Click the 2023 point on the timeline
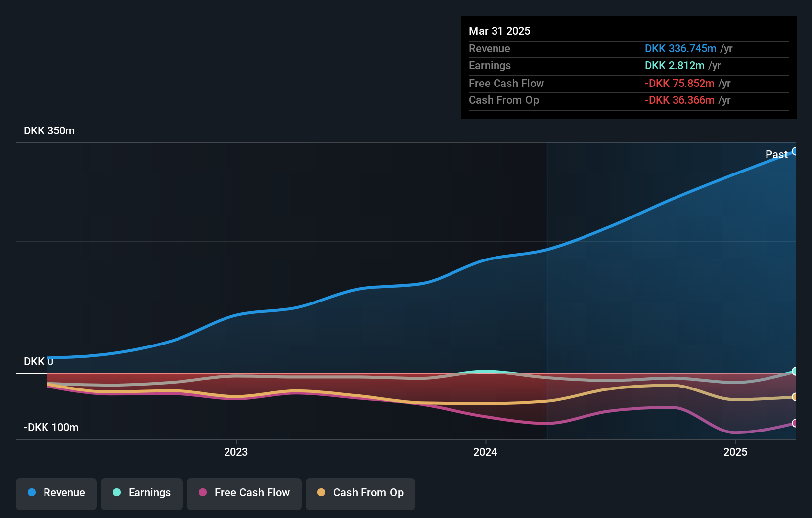Screen dimensions: 812x518 [236, 452]
